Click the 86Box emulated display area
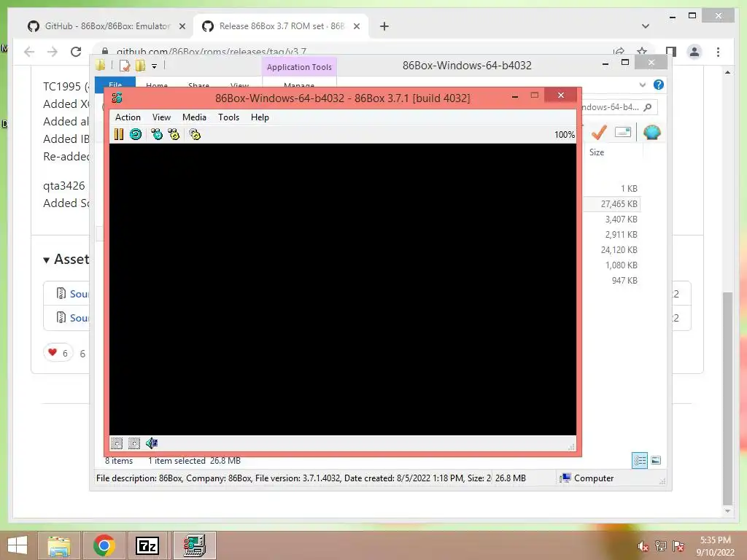Screen dimensions: 747x560 coord(343,289)
